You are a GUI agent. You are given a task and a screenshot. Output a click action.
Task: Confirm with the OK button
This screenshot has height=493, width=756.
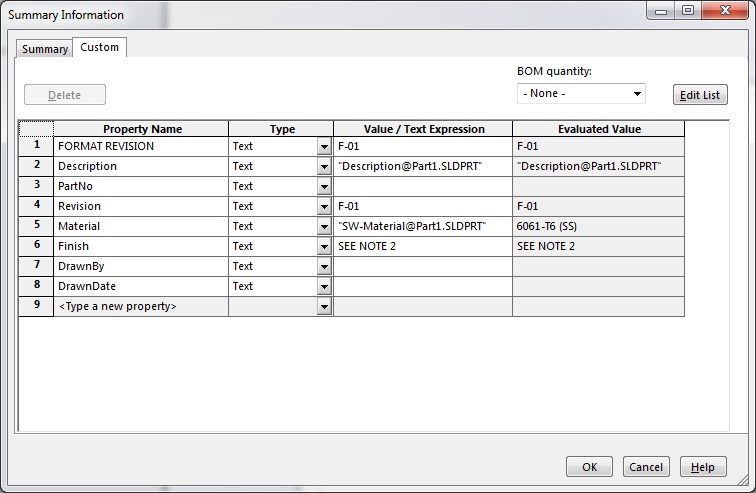coord(589,467)
